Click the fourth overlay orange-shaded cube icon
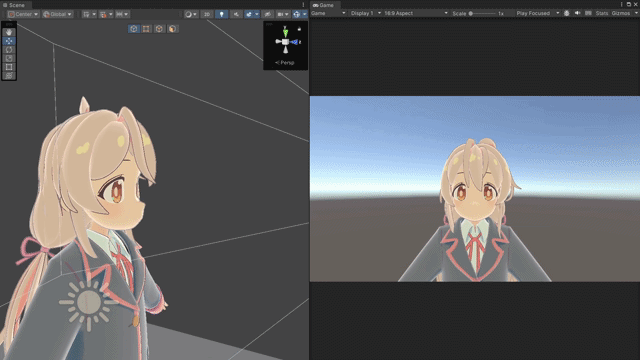 coord(172,29)
